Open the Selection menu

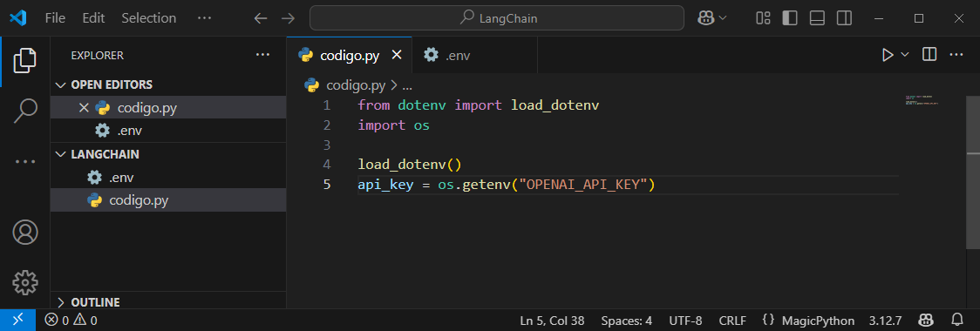149,18
